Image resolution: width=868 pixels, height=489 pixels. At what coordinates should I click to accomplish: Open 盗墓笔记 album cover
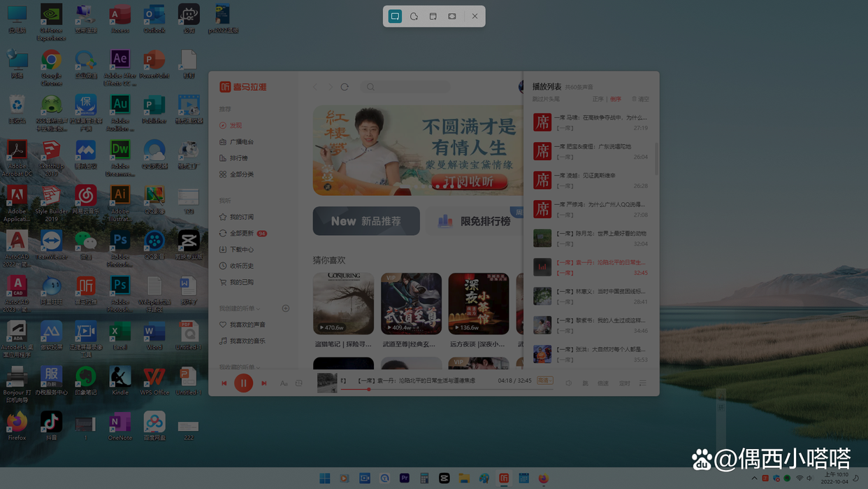(343, 303)
